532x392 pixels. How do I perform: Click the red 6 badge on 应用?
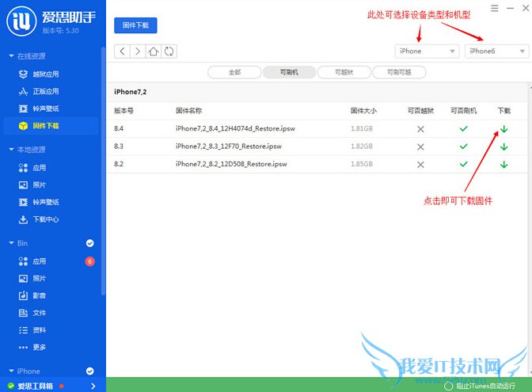90,261
